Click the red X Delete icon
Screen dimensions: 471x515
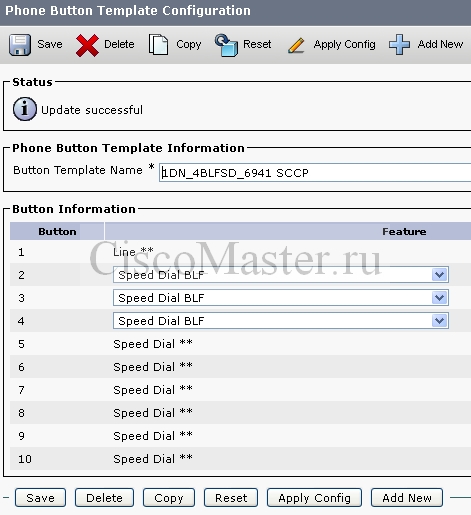tap(87, 45)
